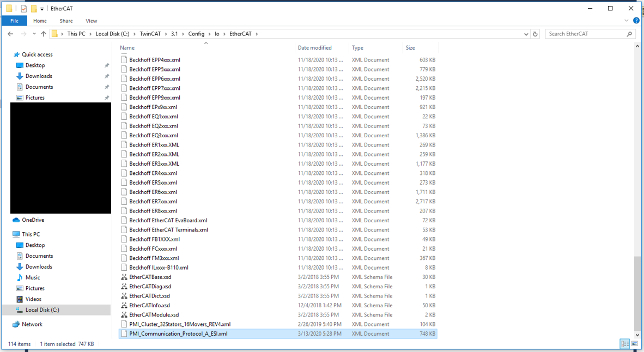Refresh the EtherCAT folder view
This screenshot has height=352, width=644.
pyautogui.click(x=535, y=34)
